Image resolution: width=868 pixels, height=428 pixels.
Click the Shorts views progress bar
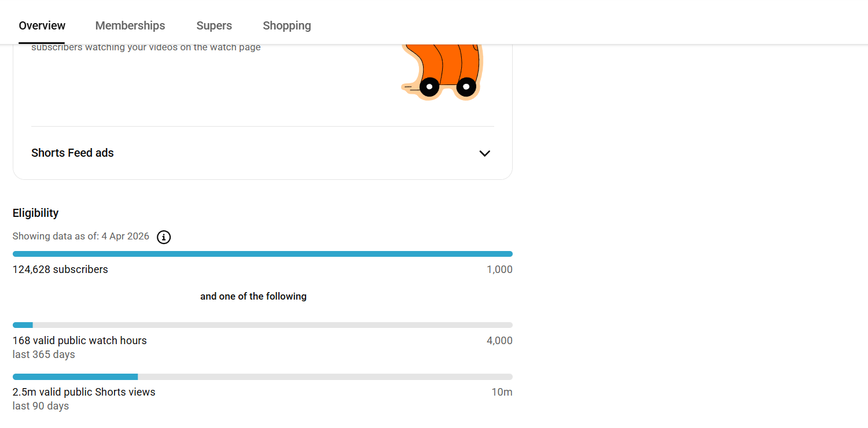pos(262,377)
